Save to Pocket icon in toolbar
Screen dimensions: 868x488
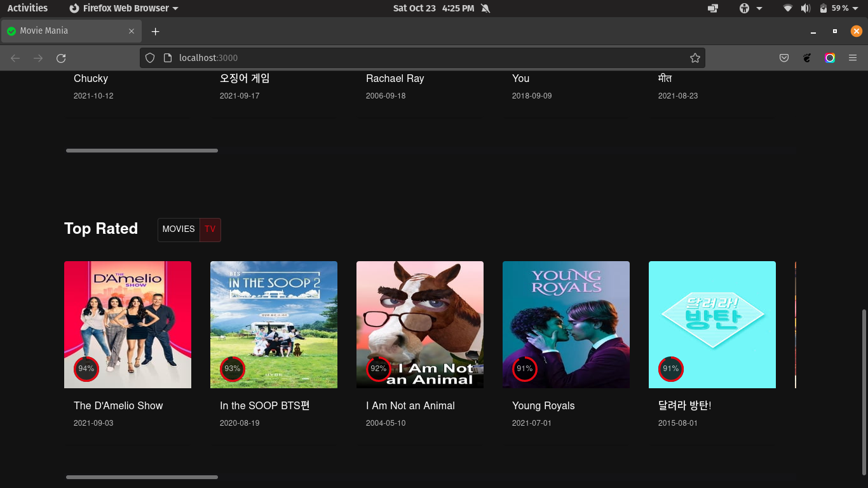(x=784, y=58)
